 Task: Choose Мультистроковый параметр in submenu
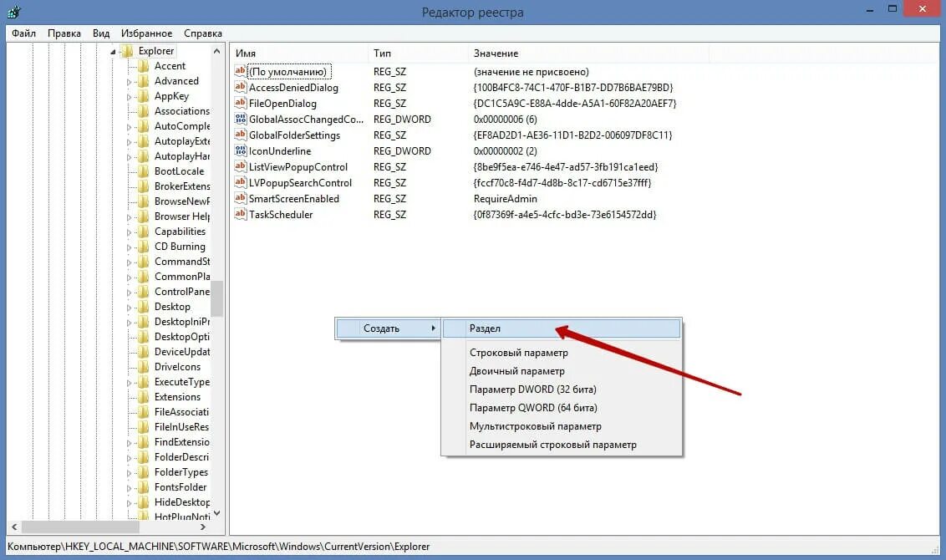[562, 426]
